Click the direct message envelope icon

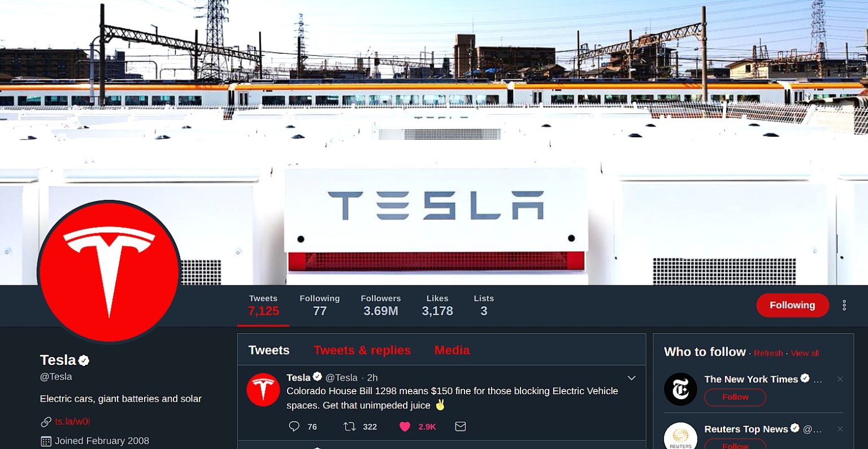tap(461, 426)
